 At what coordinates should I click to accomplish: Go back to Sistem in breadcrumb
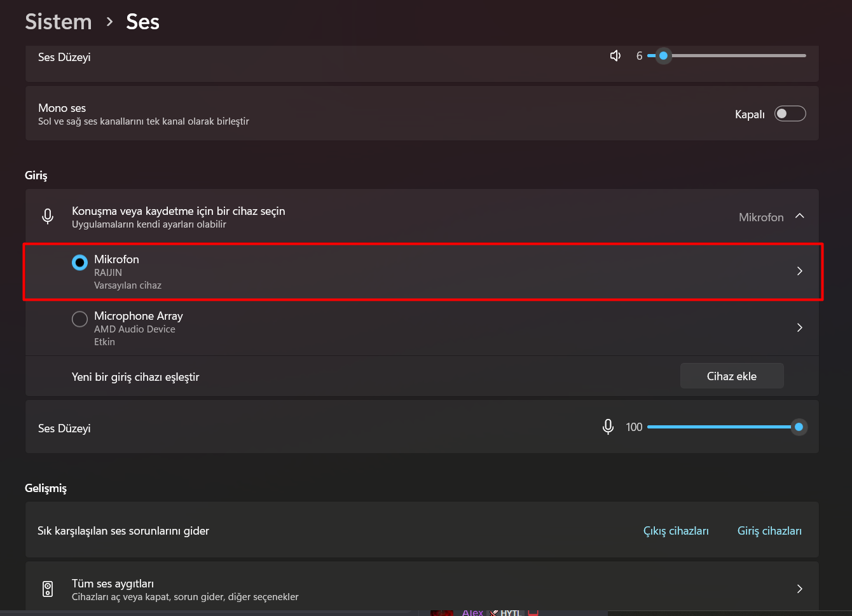coord(58,22)
